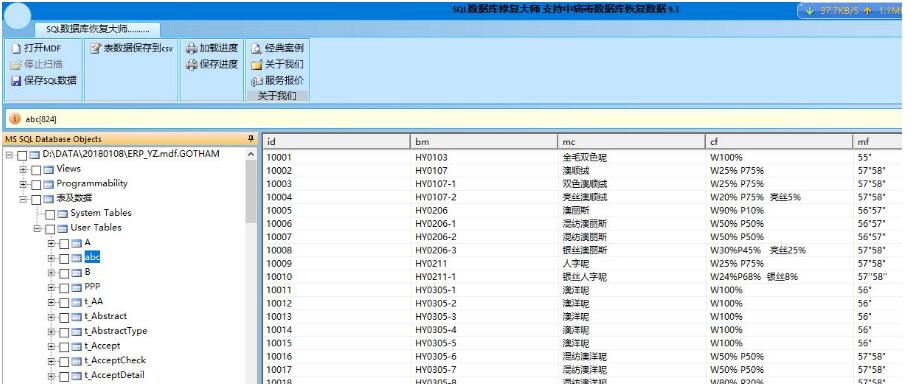Click the 关于我们 folder icon
This screenshot has height=384, width=915.
point(256,65)
